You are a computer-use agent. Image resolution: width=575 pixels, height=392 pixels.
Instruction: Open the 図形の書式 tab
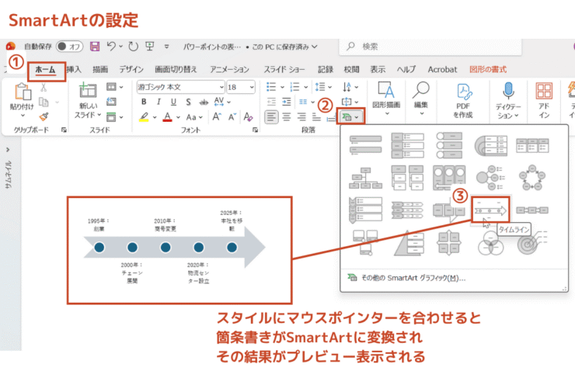[491, 69]
